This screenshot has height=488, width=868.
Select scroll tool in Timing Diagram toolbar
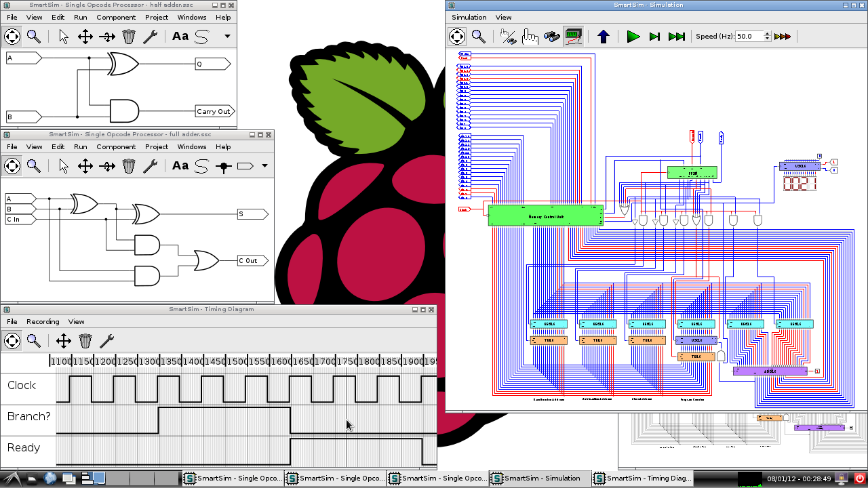(x=12, y=340)
